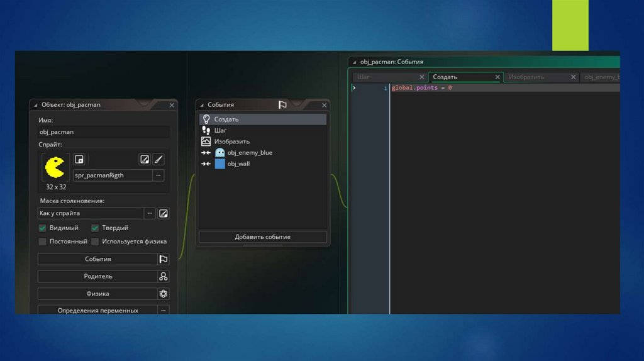Enable Постоянный checkbox
The height and width of the screenshot is (361, 644).
[x=42, y=242]
